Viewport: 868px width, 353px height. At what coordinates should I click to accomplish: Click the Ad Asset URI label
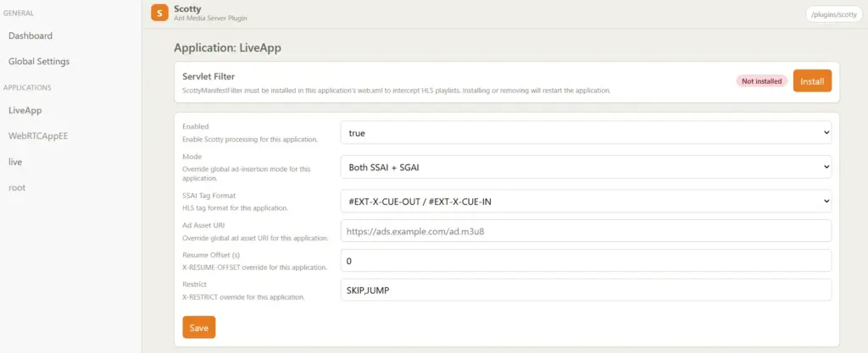(203, 225)
